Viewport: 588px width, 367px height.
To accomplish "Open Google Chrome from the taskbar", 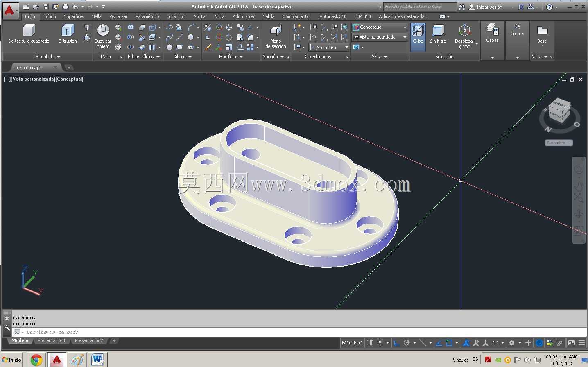I will pyautogui.click(x=36, y=360).
